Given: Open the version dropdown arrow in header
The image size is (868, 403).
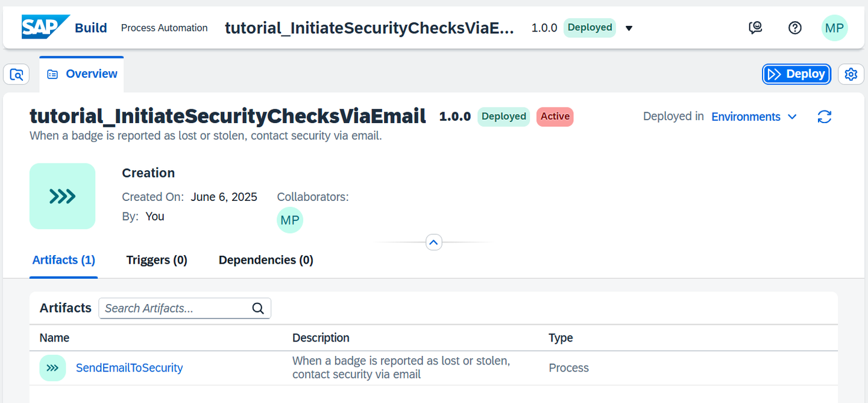Looking at the screenshot, I should [x=629, y=28].
